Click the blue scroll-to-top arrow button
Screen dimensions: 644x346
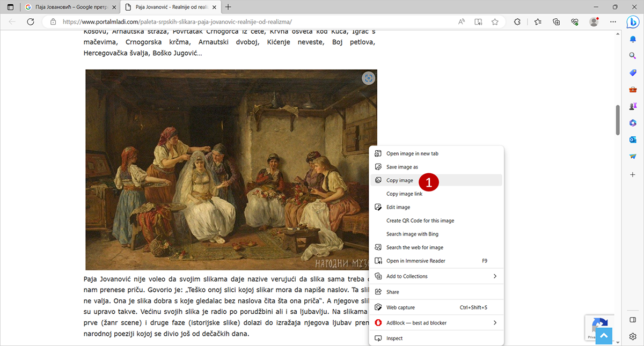point(603,336)
